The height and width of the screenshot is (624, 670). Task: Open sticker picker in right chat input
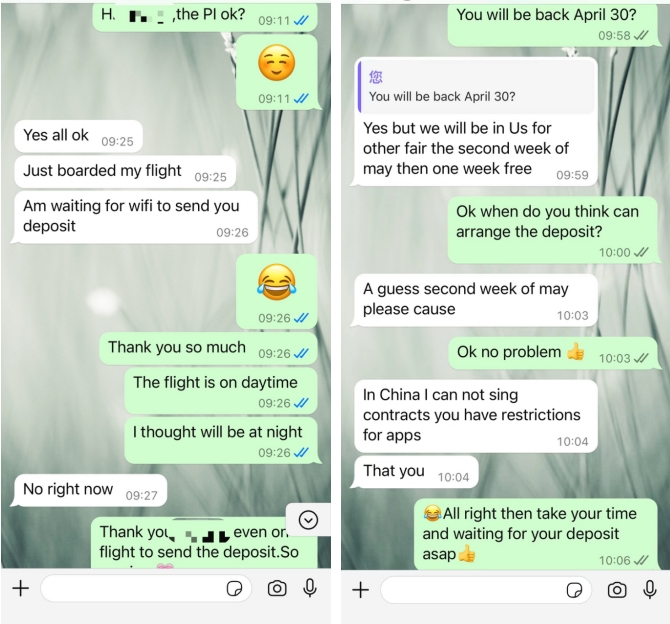(574, 590)
